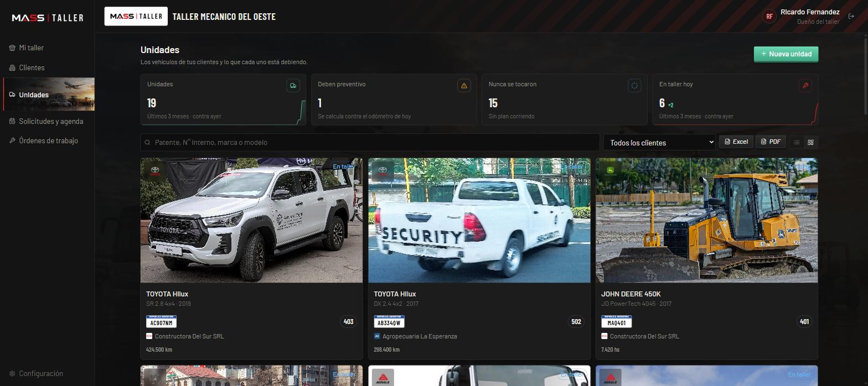Open the Security Toyota Hilux photo
Viewport: 868px width, 386px height.
(x=479, y=221)
